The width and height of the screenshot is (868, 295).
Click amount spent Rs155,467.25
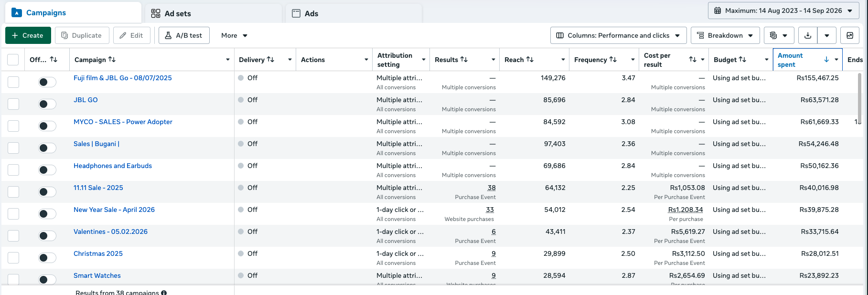tap(817, 78)
